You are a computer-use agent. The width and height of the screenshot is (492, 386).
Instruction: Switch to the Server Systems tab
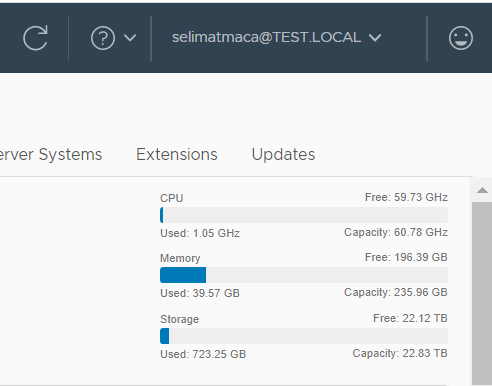click(51, 155)
